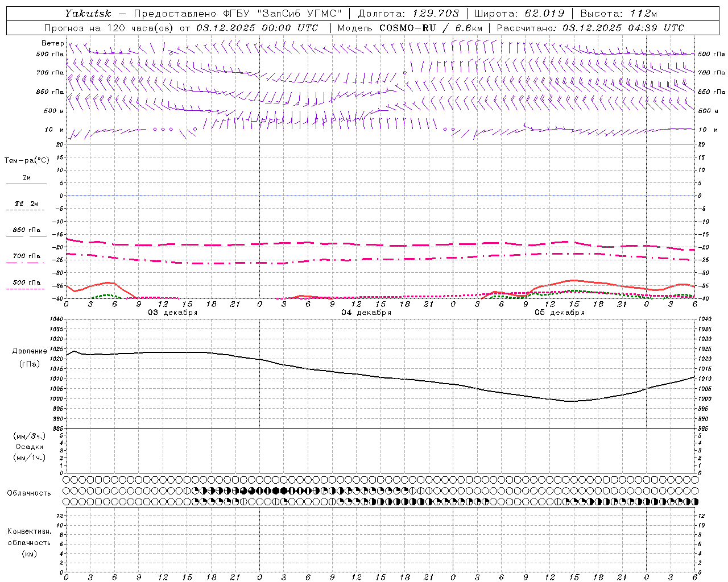
Task: Click the '700 гПа' temperature legend entry
Action: (x=27, y=256)
